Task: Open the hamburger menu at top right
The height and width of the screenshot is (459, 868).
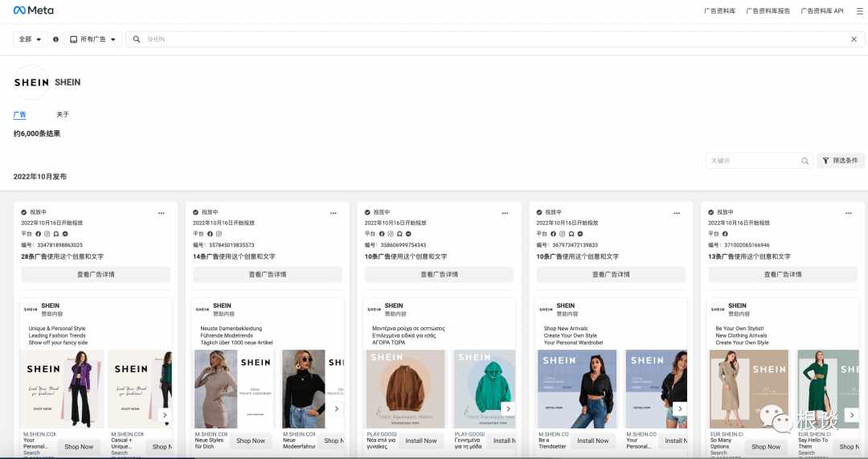Action: point(859,10)
